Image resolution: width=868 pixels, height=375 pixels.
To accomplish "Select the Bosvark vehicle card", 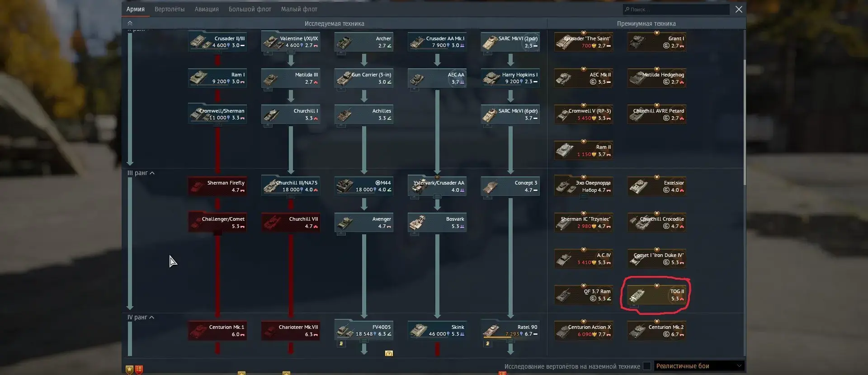I will point(437,223).
